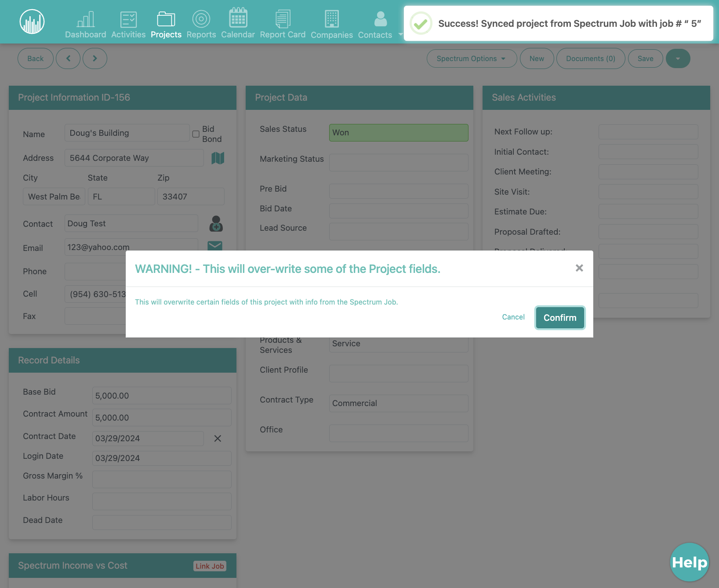
Task: Open Documents (0)
Action: 591,58
